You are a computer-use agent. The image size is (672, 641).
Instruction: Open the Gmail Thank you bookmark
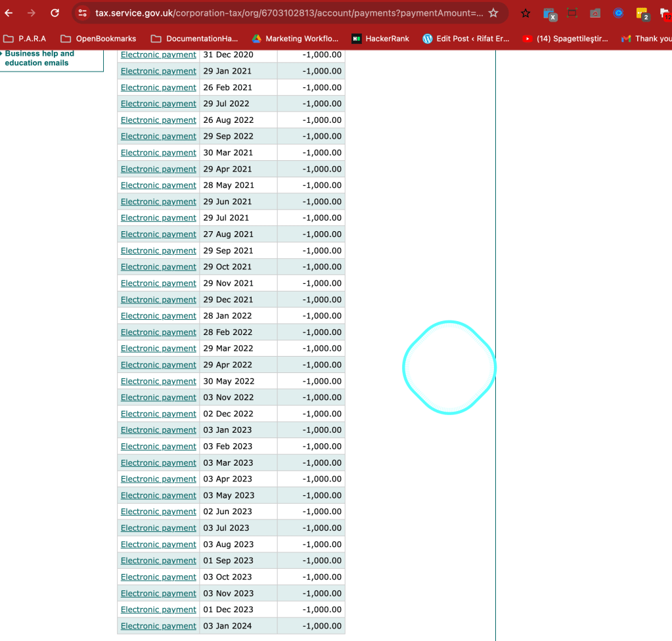(646, 39)
